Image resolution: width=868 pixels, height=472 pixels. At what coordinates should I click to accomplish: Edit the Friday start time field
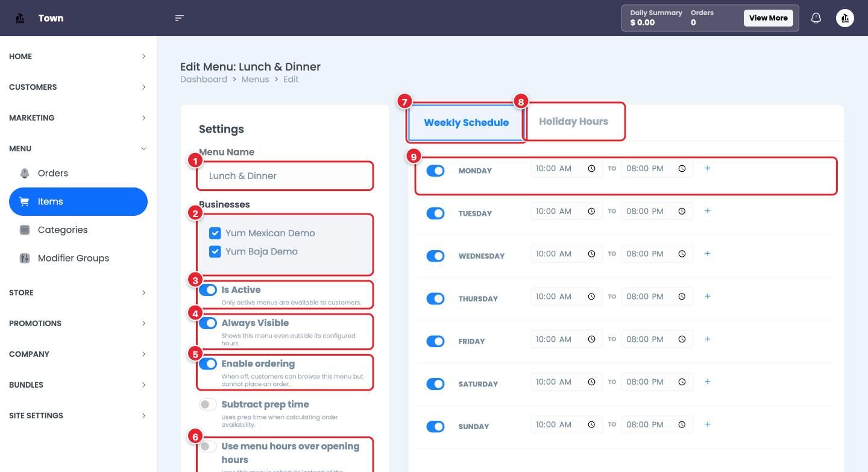click(567, 339)
